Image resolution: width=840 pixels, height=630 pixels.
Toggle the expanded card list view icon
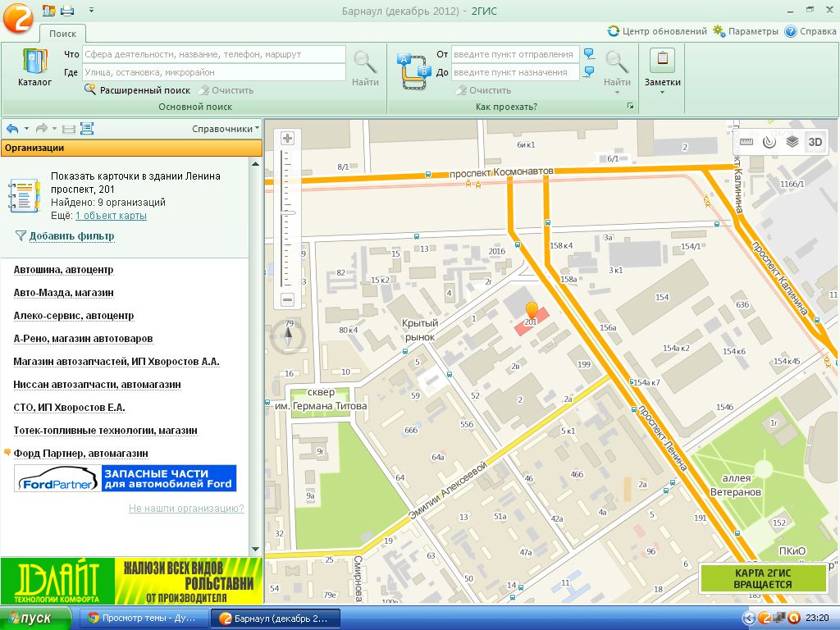click(87, 129)
